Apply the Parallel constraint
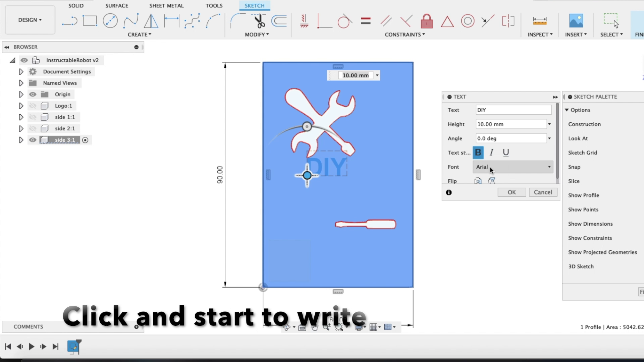644x362 pixels. [x=386, y=21]
